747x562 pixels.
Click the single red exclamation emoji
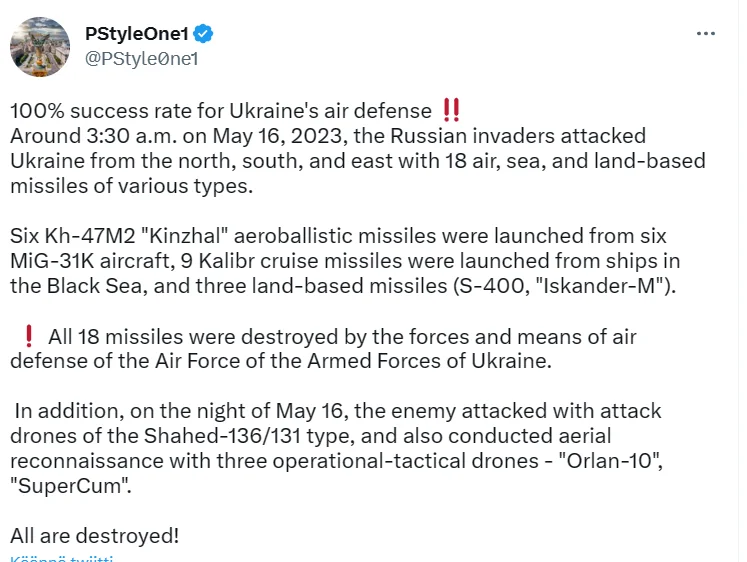click(28, 337)
